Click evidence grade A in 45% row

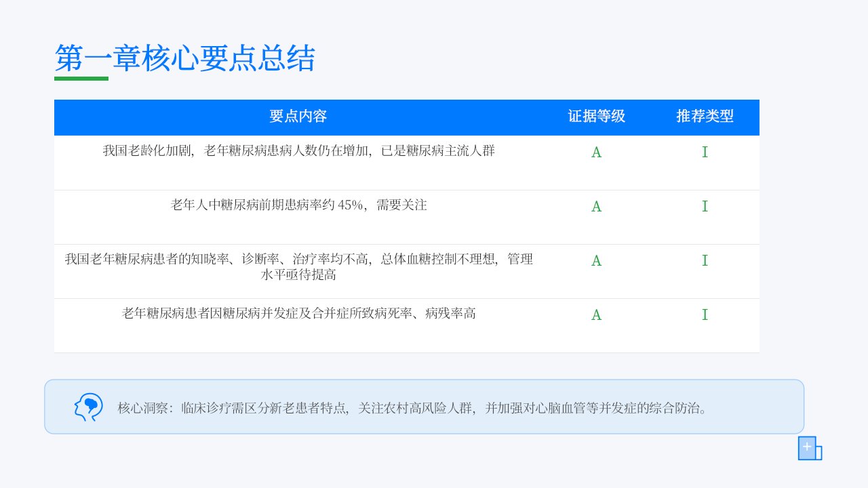pyautogui.click(x=597, y=207)
